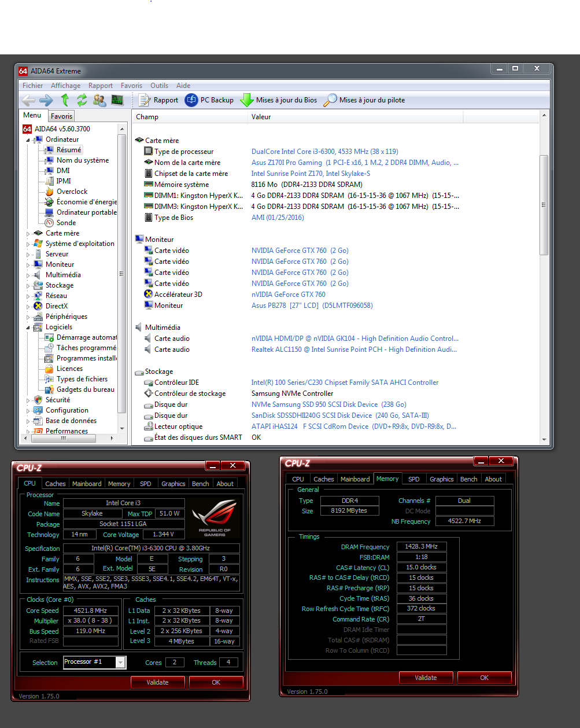Collapse the Logiciels tree node

click(28, 328)
